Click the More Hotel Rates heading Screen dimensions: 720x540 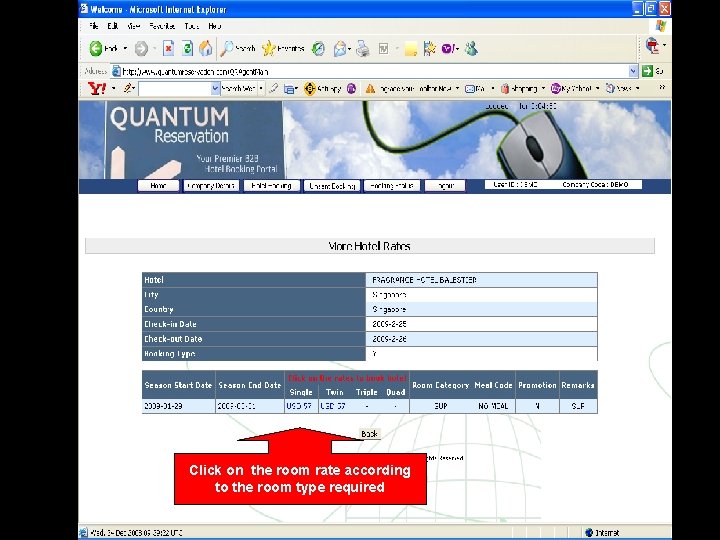click(x=370, y=246)
